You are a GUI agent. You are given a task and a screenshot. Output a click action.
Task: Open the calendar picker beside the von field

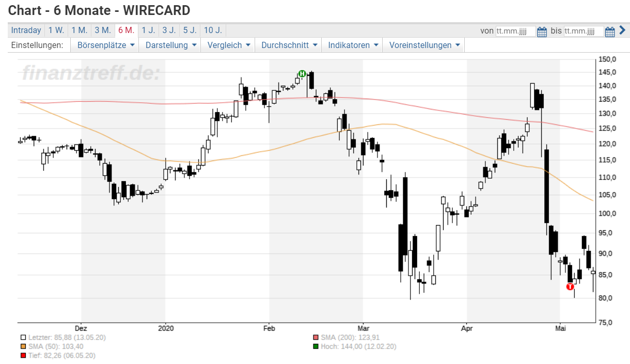click(542, 31)
